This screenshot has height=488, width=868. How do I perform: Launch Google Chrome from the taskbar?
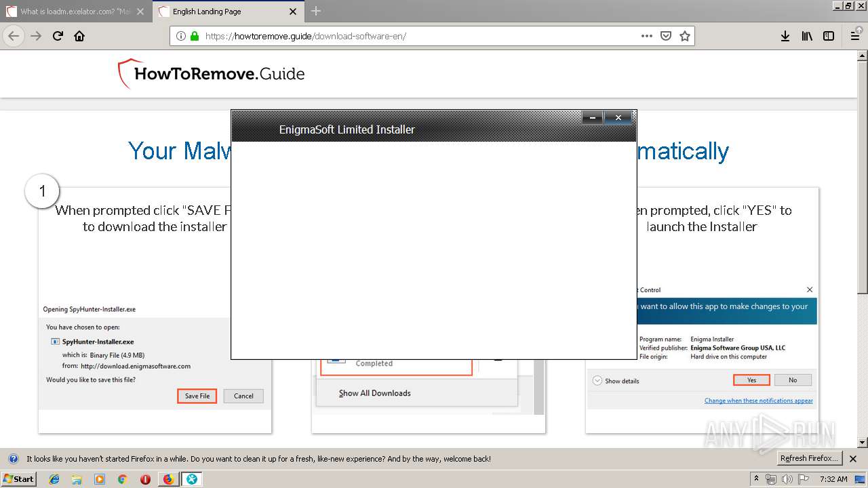(x=122, y=479)
